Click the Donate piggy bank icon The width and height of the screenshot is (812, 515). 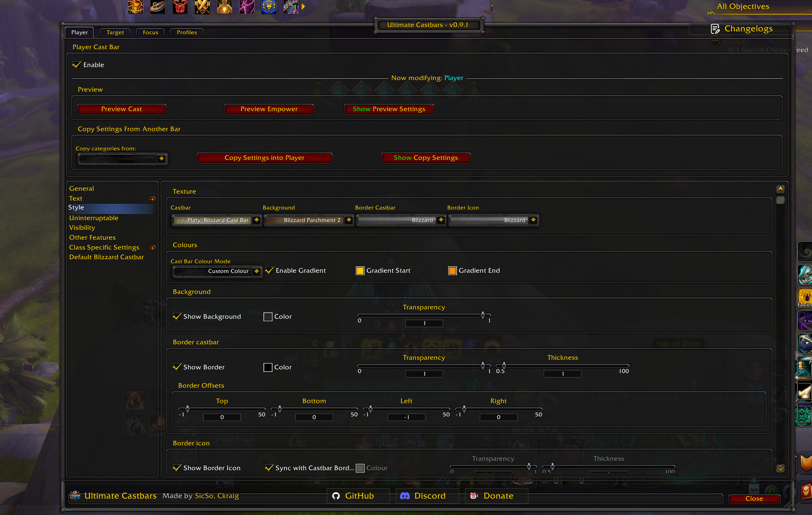click(474, 496)
